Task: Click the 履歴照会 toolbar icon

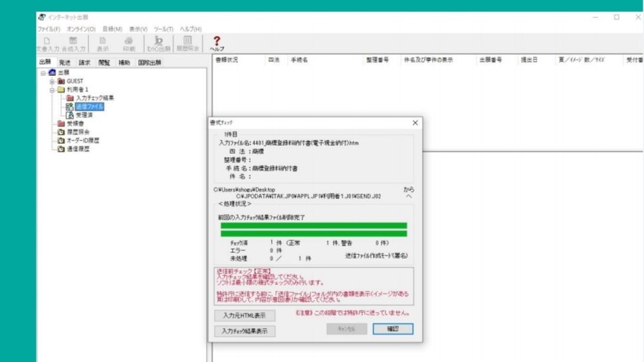Action: (x=187, y=44)
